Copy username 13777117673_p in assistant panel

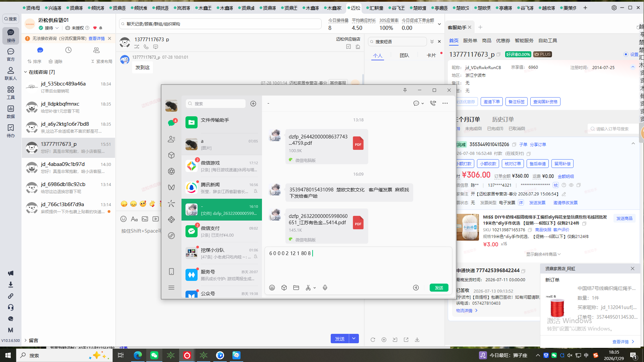(498, 54)
